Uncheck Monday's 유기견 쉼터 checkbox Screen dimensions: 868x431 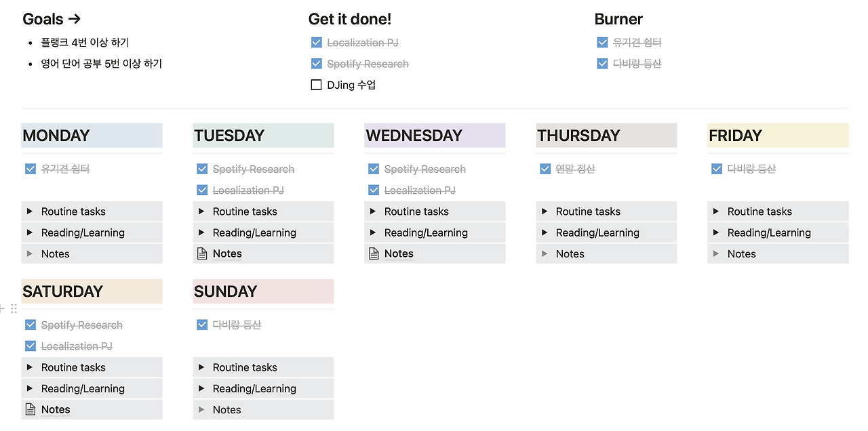coord(31,169)
